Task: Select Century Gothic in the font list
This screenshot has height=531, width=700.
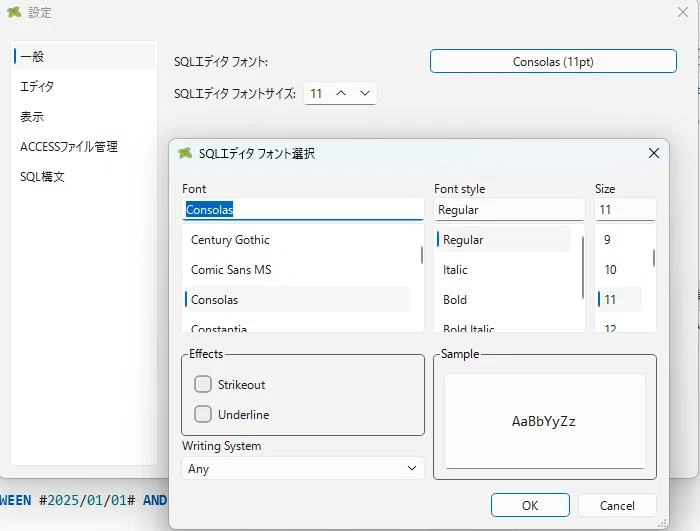Action: tap(296, 240)
